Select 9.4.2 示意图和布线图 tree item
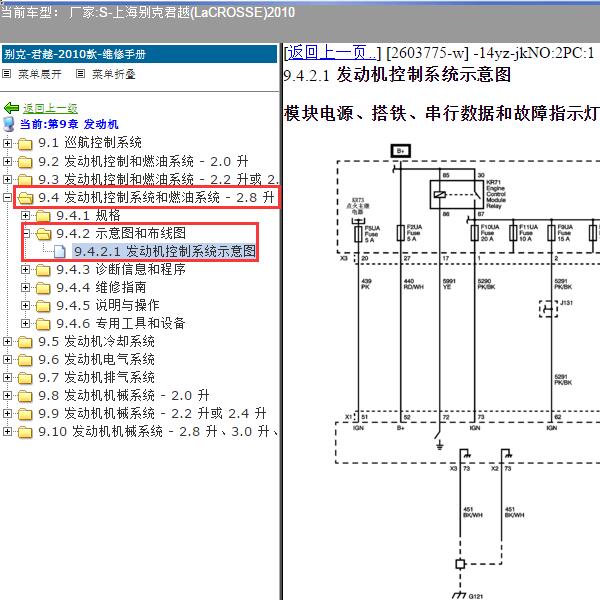600x600 pixels. (x=121, y=233)
